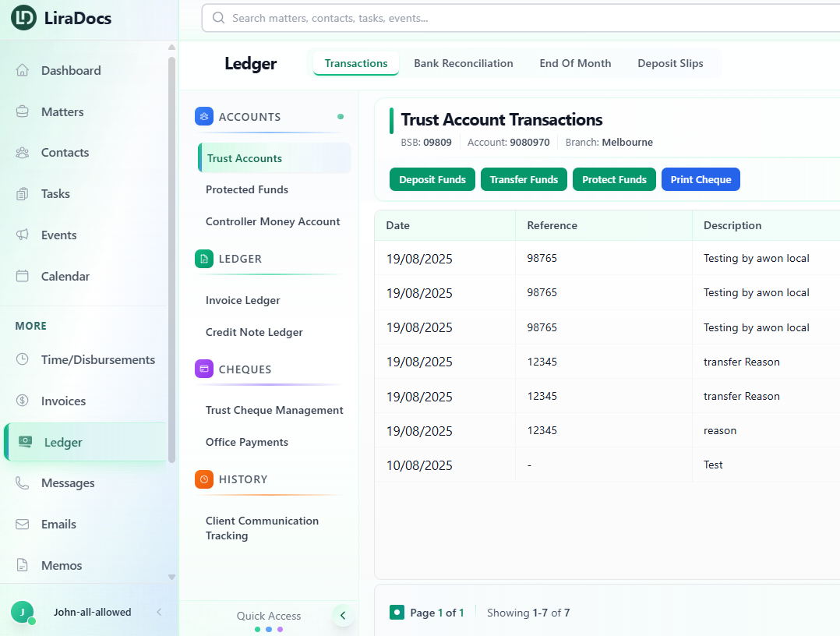Click the Time/Disbursements clock icon
Screen dimensions: 840x636
(23, 359)
